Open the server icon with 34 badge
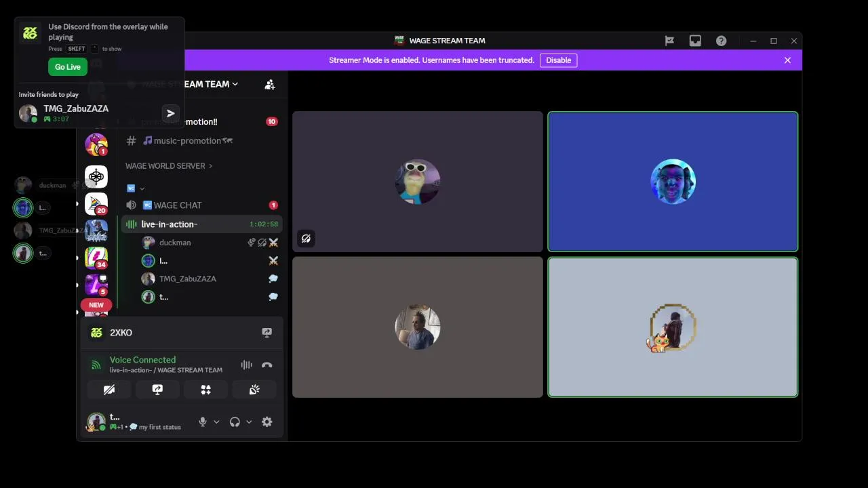Image resolution: width=868 pixels, height=488 pixels. coord(96,258)
